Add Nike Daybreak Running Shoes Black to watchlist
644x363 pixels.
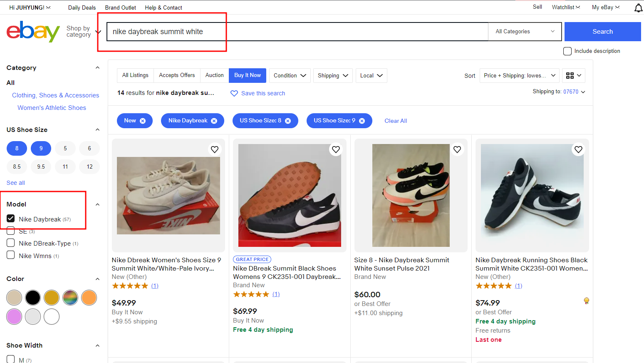tap(578, 149)
